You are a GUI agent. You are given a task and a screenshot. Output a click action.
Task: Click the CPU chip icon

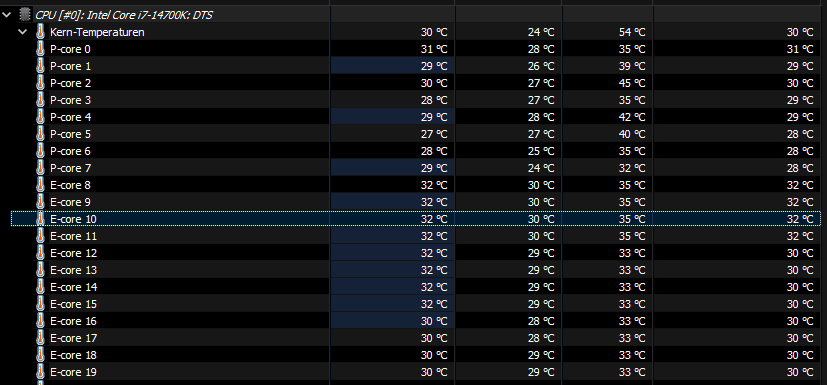pyautogui.click(x=24, y=15)
